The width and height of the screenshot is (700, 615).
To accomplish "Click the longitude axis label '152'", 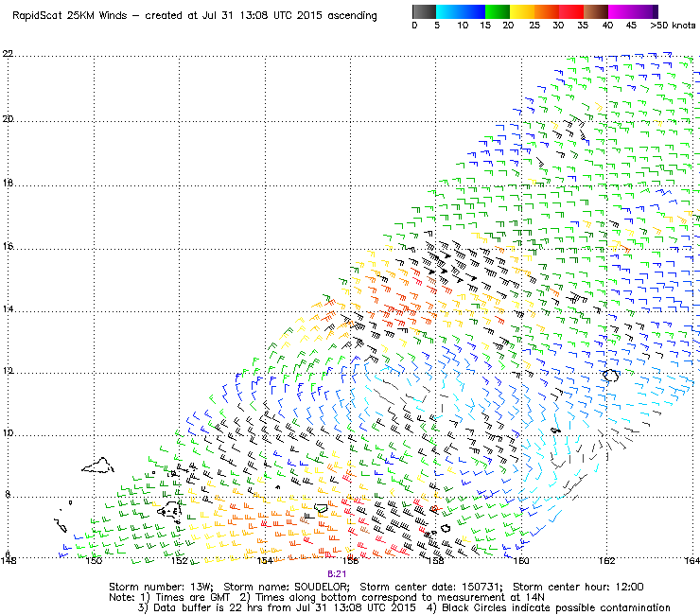I will (x=180, y=560).
